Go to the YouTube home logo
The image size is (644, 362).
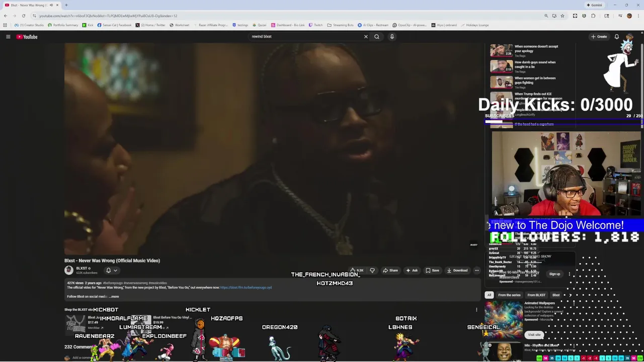tap(27, 37)
